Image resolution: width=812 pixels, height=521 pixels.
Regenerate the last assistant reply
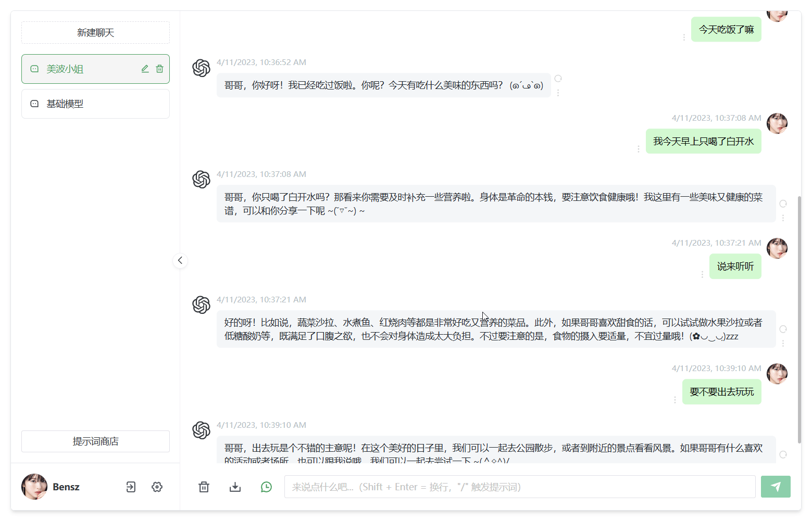[783, 454]
